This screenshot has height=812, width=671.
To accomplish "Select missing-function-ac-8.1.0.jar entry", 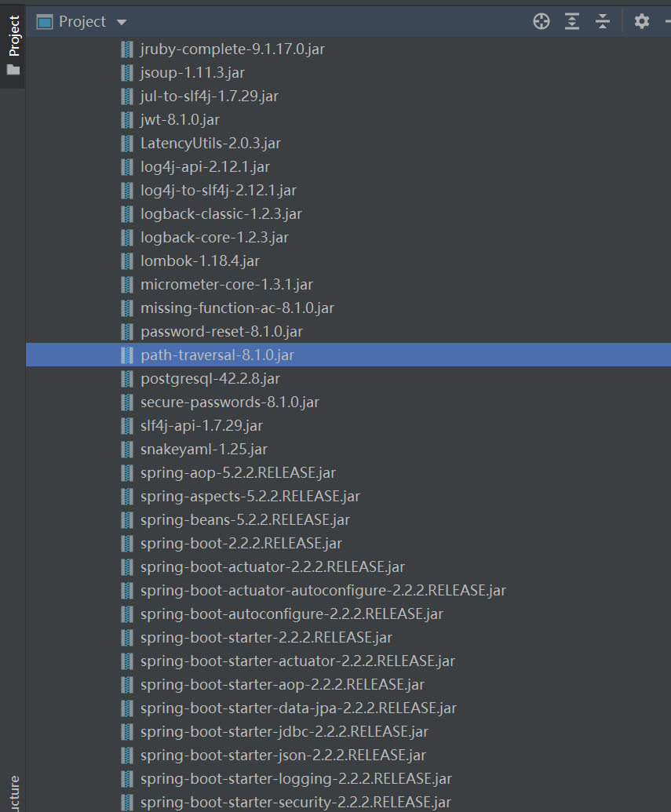I will [237, 308].
